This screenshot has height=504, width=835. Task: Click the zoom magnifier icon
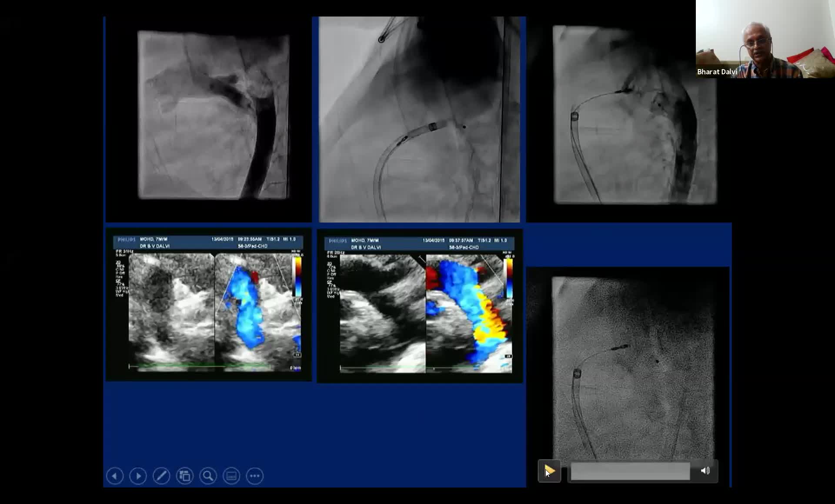(208, 476)
